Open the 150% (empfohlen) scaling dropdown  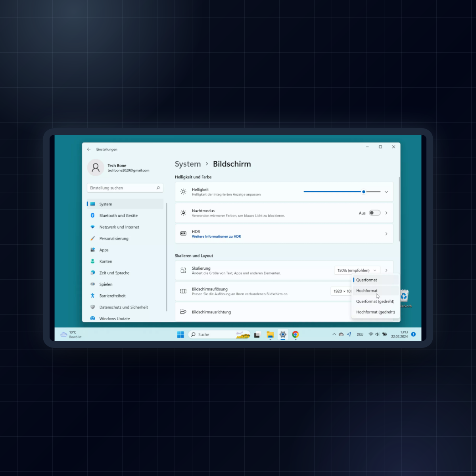tap(357, 271)
